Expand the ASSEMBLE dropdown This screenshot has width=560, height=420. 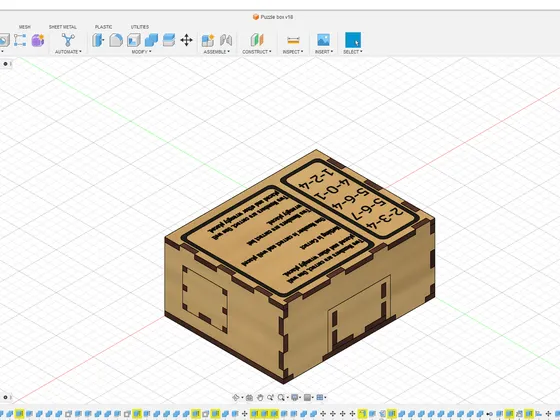pos(217,52)
